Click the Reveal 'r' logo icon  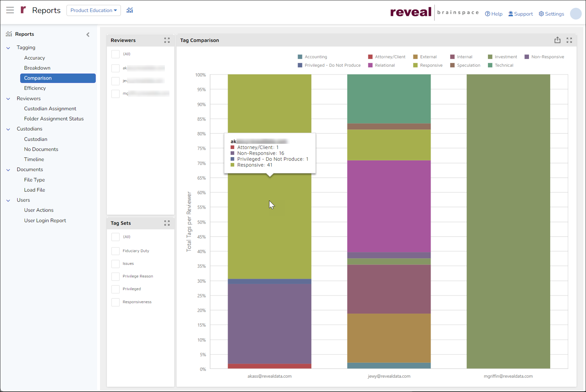[x=23, y=10]
